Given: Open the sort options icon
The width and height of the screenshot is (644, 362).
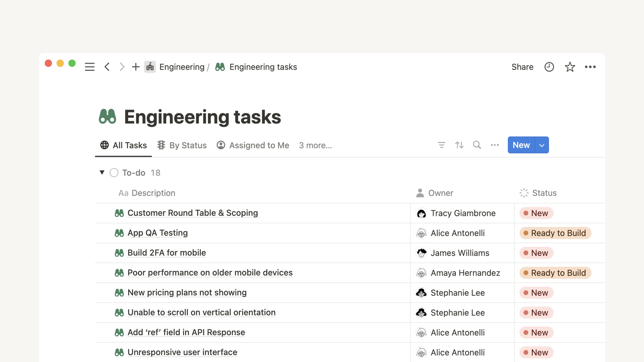Looking at the screenshot, I should coord(459,145).
